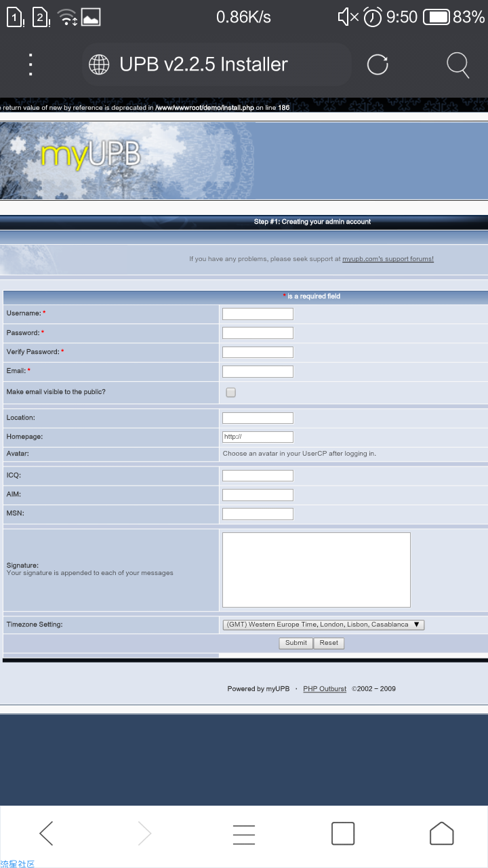
Task: Open the PHP Outburst link
Action: click(325, 689)
